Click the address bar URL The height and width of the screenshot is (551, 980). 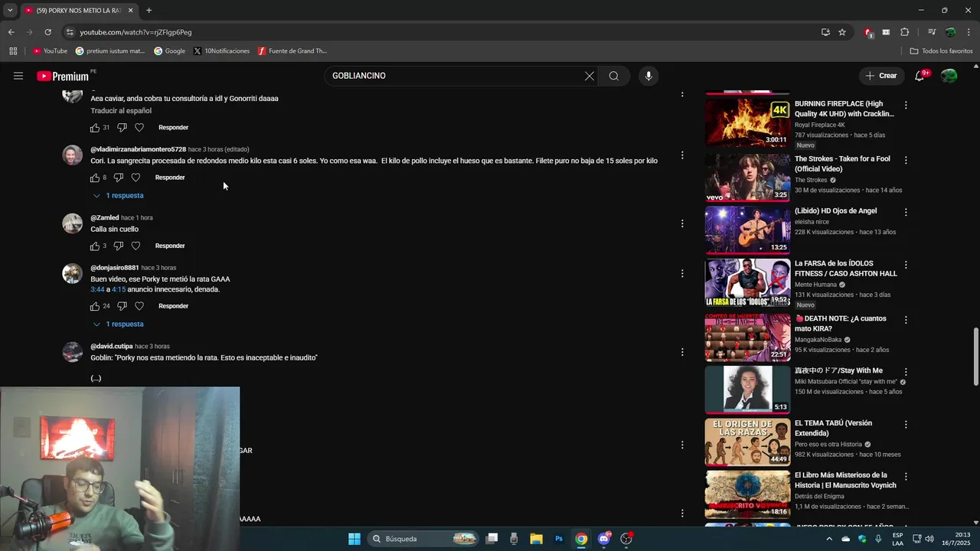coord(136,32)
